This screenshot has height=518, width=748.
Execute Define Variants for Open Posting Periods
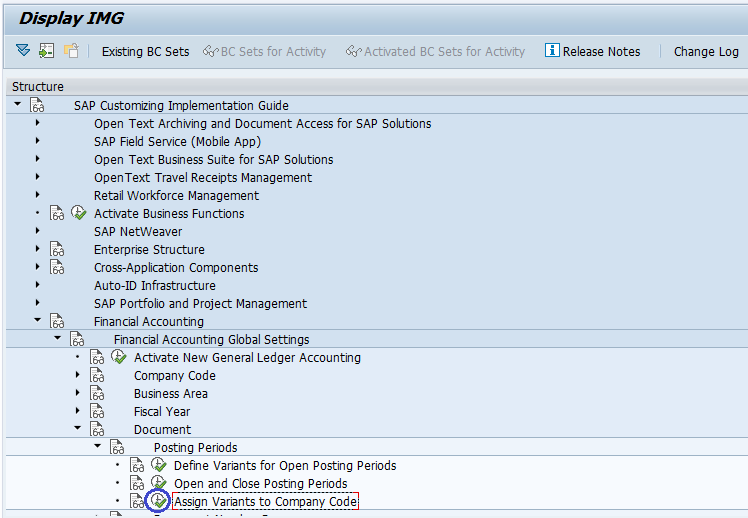click(x=159, y=465)
